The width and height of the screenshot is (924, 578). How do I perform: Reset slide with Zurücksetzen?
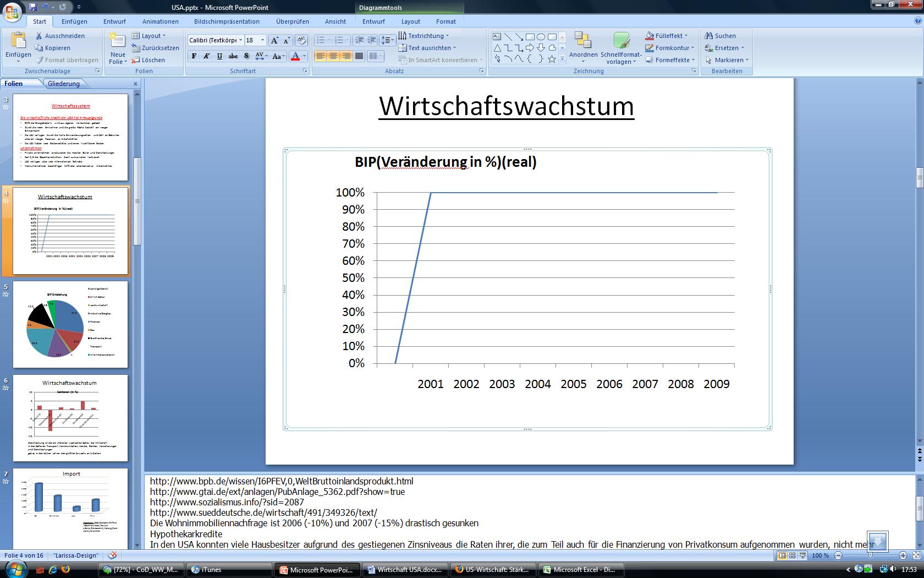[x=156, y=48]
